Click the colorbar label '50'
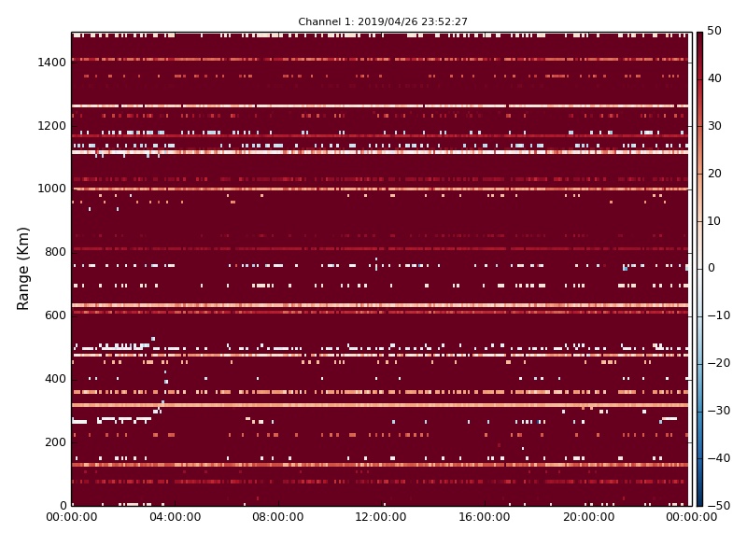This screenshot has height=560, width=747. tap(714, 31)
